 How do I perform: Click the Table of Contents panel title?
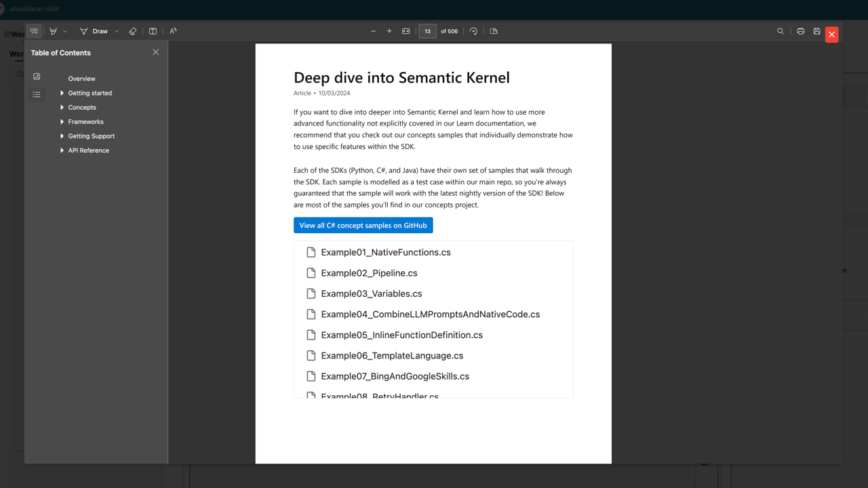pyautogui.click(x=60, y=53)
